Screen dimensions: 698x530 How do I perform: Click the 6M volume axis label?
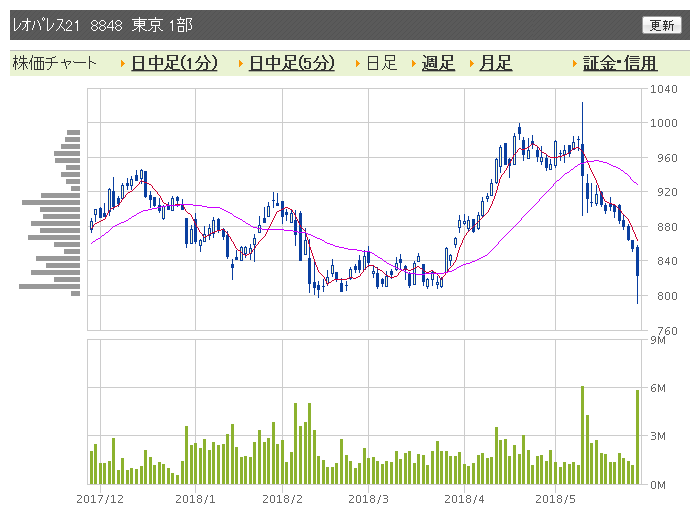pyautogui.click(x=658, y=388)
